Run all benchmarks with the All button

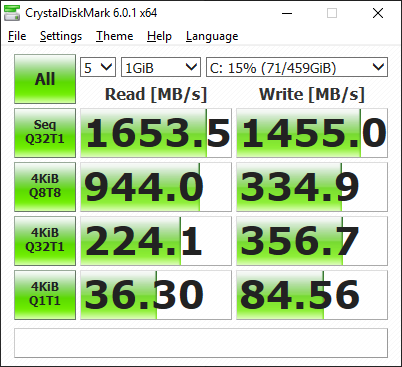(x=45, y=79)
